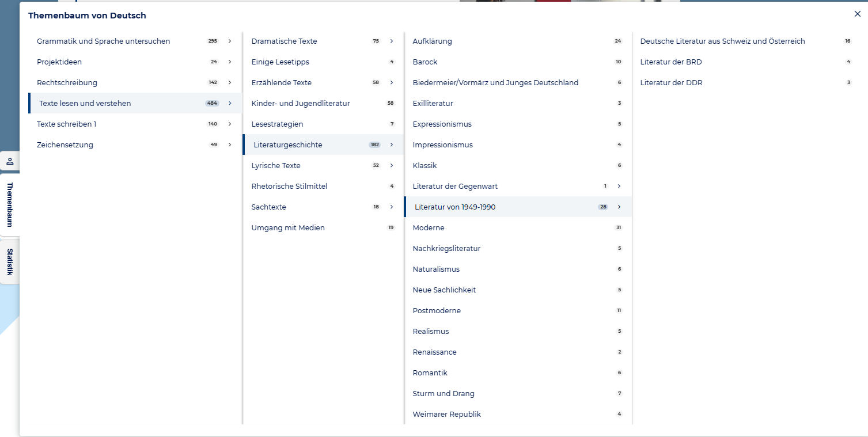Image resolution: width=868 pixels, height=437 pixels.
Task: Click the Zeichensetzung arrow icon
Action: click(x=230, y=145)
